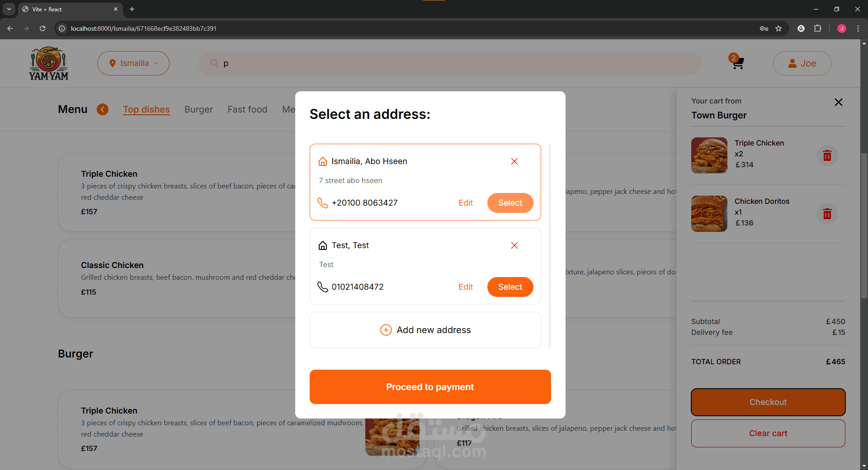
Task: Click the plus icon for new address
Action: [386, 330]
